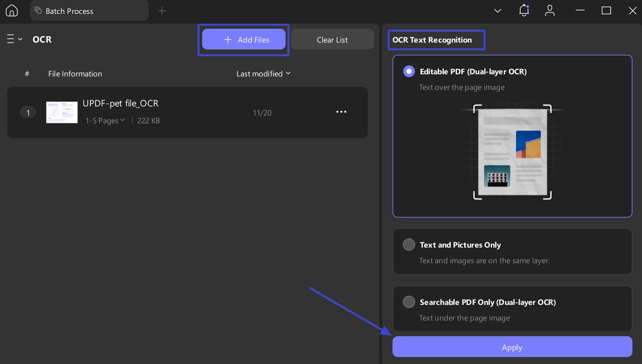Open the three-dot menu for UPDF-pet file_OCR
Screen dimensions: 642x364
tap(341, 112)
